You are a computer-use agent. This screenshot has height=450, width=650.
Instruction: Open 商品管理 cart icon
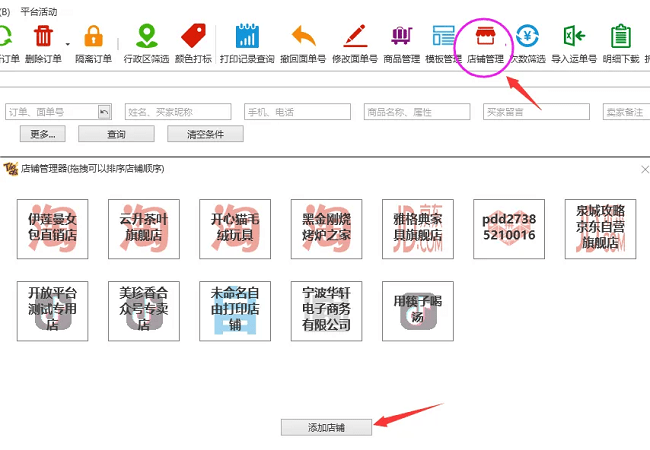(x=401, y=38)
